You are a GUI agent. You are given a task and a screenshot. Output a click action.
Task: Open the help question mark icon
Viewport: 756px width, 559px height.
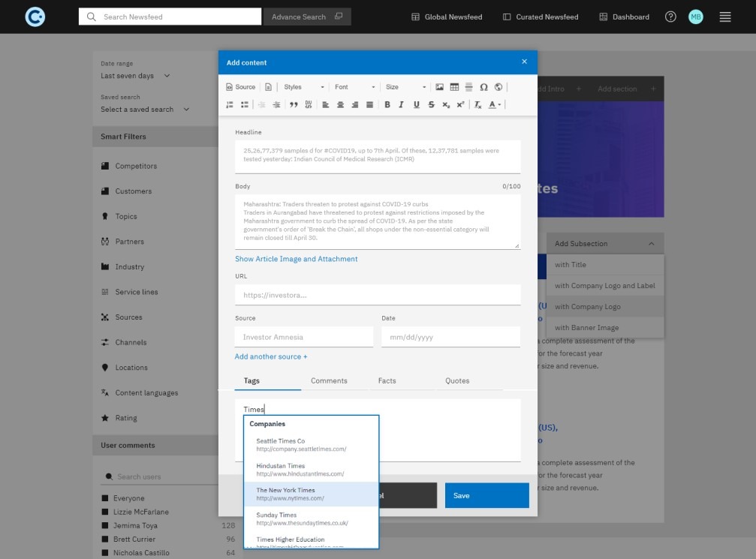(670, 17)
